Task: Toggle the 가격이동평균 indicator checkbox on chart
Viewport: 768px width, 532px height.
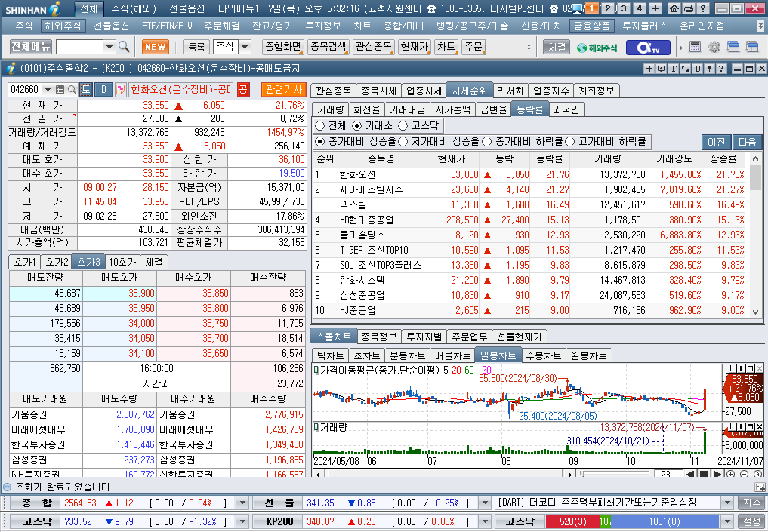Action: (316, 370)
